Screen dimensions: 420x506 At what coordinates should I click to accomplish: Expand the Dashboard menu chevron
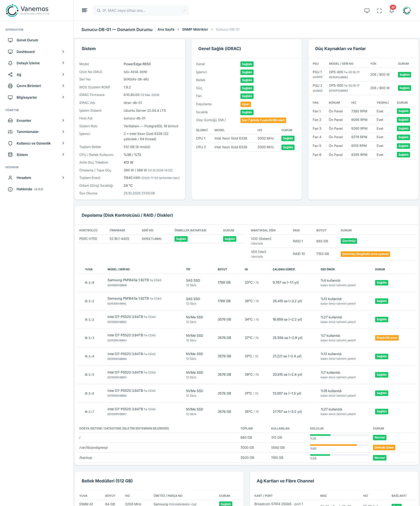(x=63, y=52)
